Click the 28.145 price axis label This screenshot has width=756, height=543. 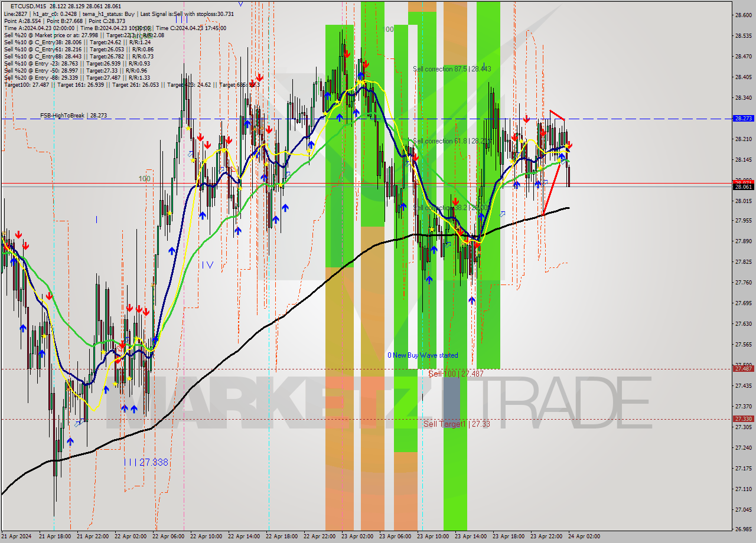tap(743, 160)
